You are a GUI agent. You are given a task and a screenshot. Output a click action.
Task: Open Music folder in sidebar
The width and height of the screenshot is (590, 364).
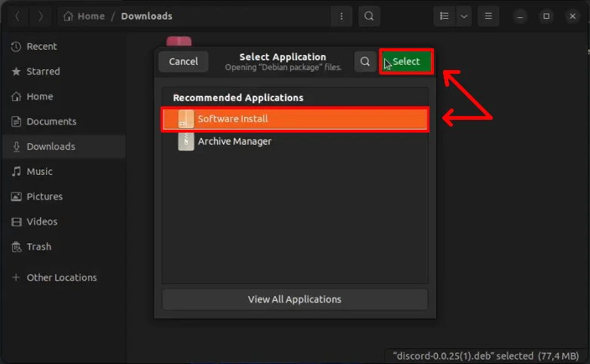pyautogui.click(x=64, y=172)
